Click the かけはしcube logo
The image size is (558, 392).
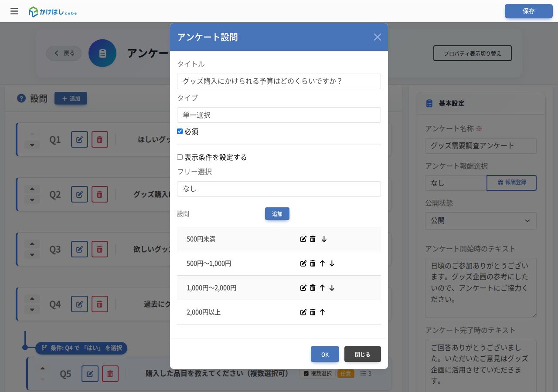[x=53, y=12]
